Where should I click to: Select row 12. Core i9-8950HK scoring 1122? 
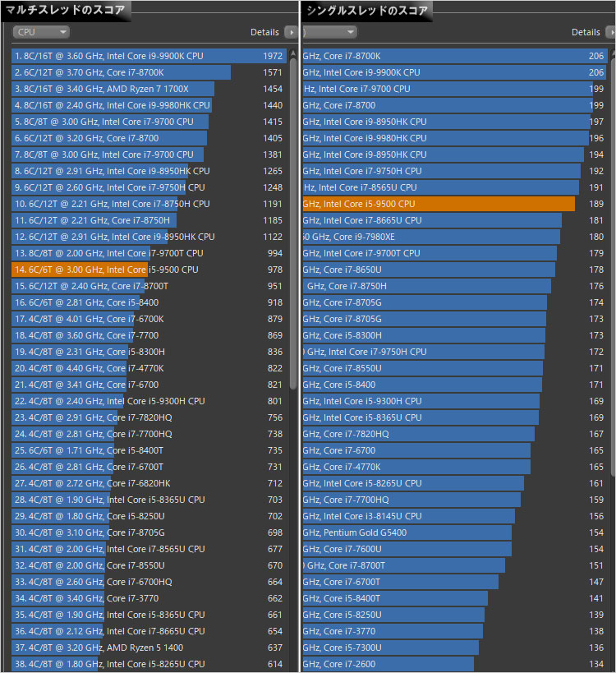149,237
